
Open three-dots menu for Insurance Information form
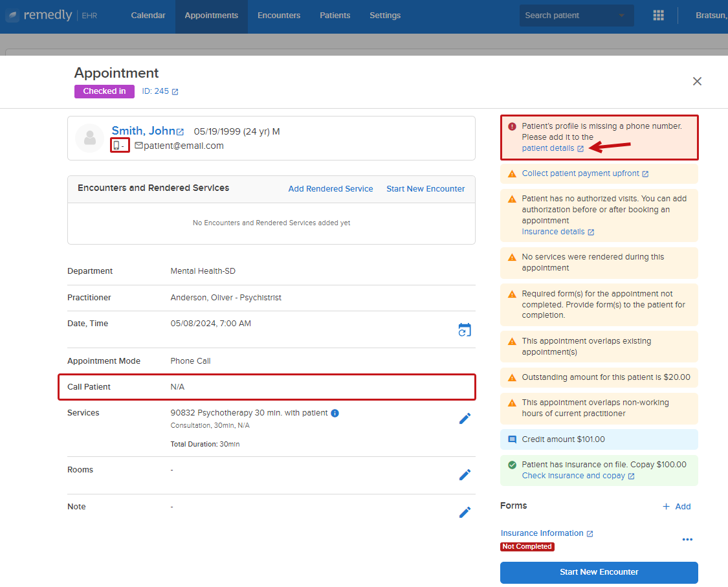point(687,539)
